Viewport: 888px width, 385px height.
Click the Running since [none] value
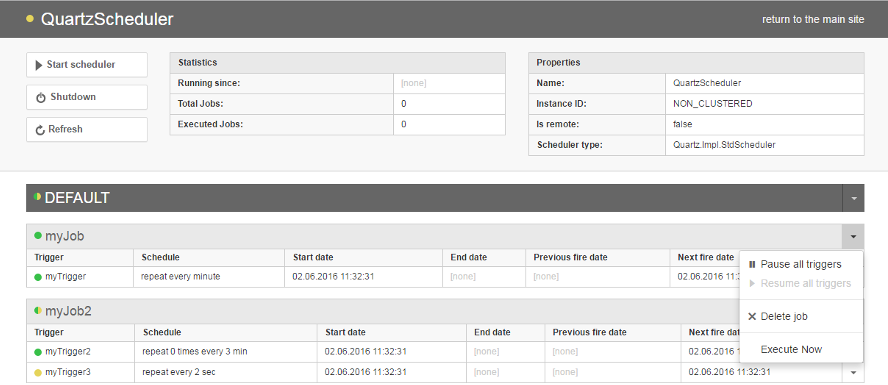tap(413, 83)
